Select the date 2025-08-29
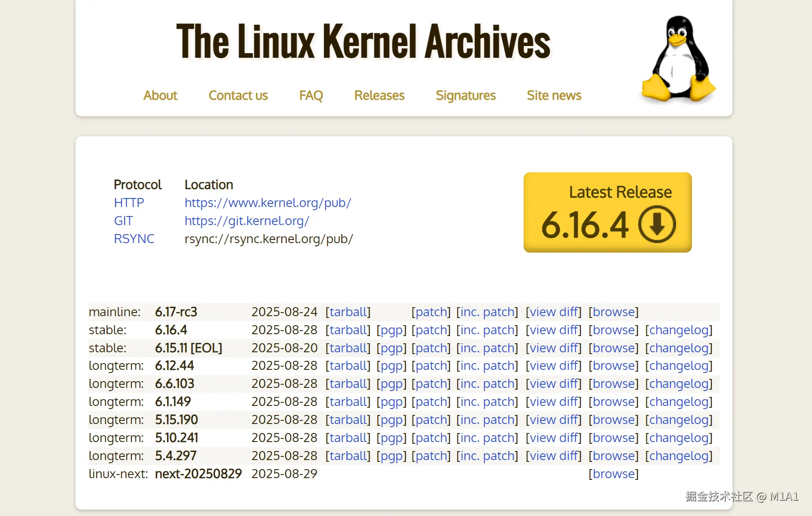 (284, 474)
